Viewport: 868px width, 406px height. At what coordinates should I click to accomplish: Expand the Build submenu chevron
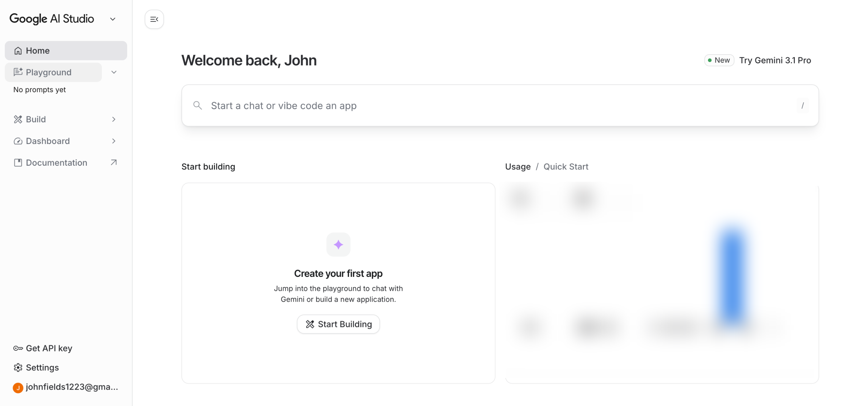point(114,119)
